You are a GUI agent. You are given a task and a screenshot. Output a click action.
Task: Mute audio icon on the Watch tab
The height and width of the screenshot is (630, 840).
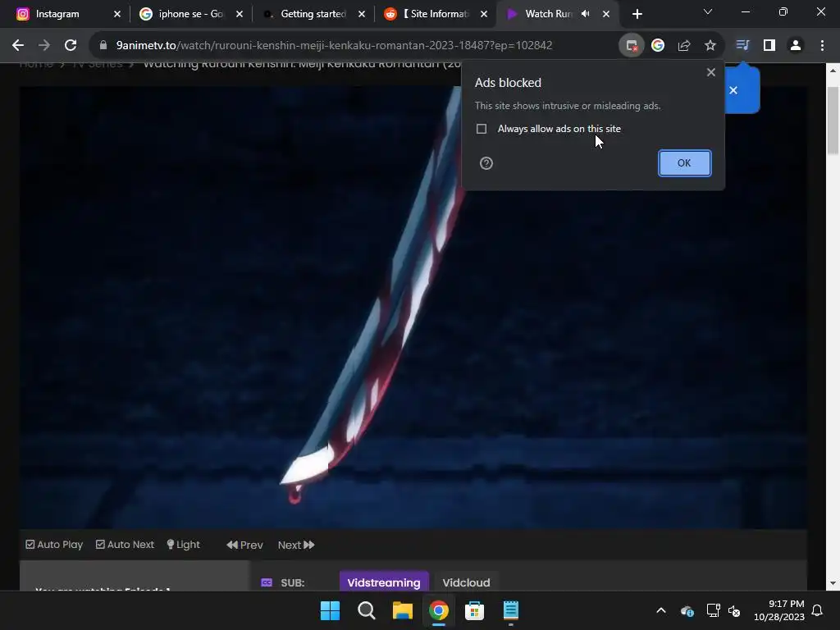coord(586,14)
